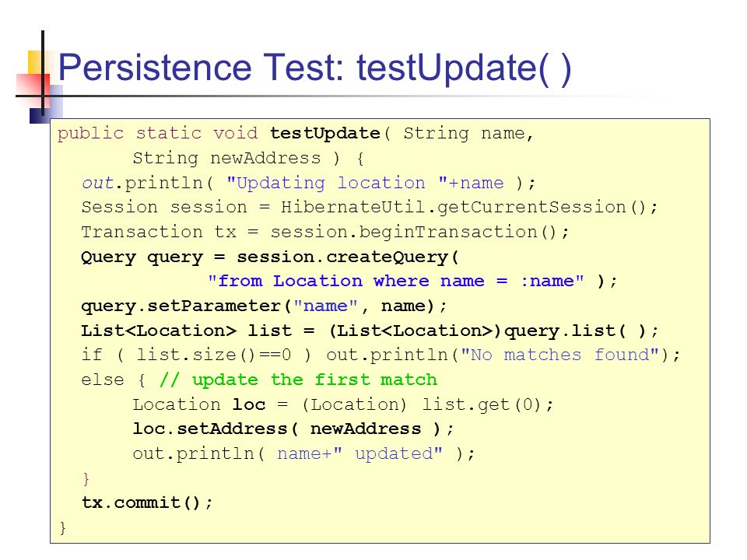Click the slide title 'Persistence Test: testUpdate( )'
The width and height of the screenshot is (747, 560).
point(314,68)
